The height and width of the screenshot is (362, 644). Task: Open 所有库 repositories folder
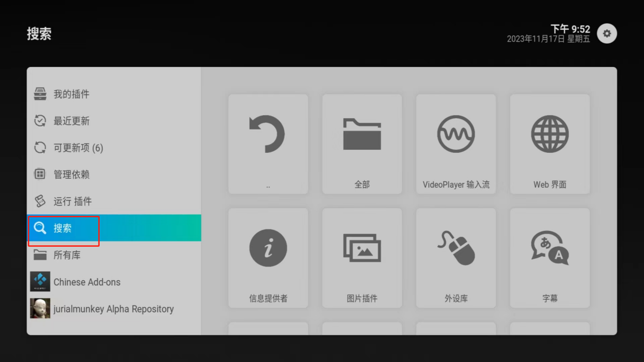67,255
